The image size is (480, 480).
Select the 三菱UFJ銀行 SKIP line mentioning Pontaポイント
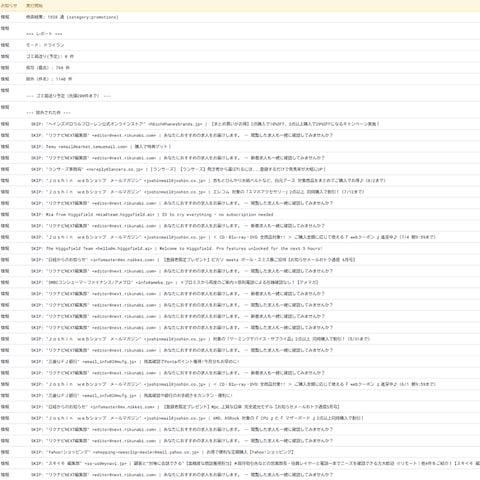[x=240, y=362]
